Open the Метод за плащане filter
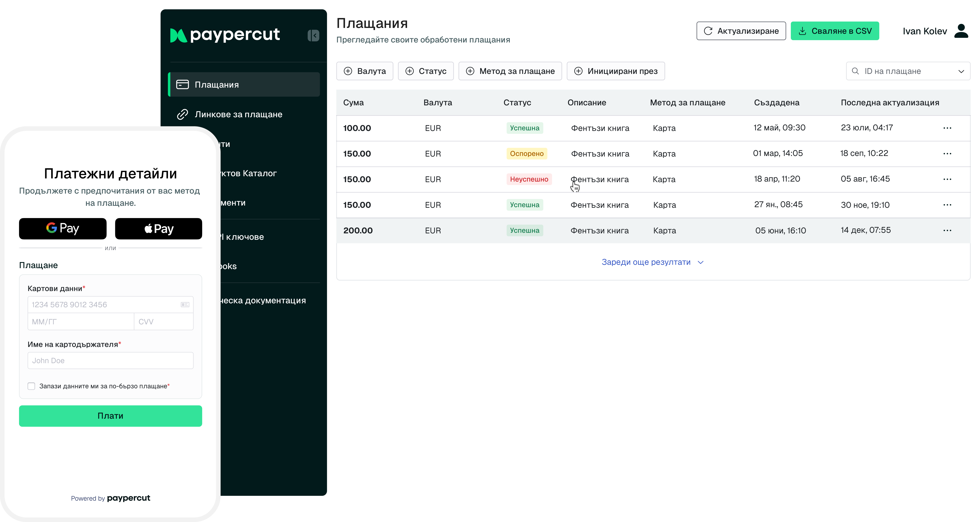980x522 pixels. pyautogui.click(x=510, y=71)
